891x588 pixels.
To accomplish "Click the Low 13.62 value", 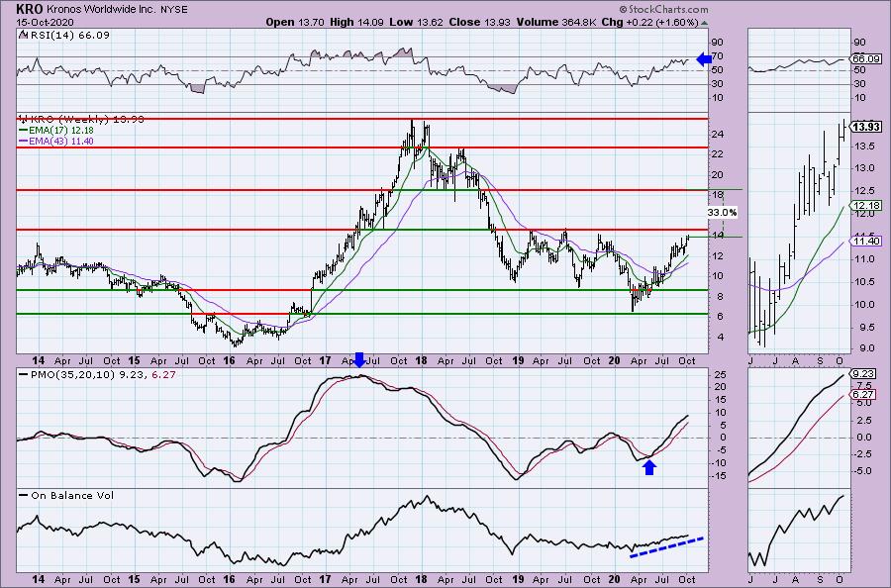I will pos(417,22).
